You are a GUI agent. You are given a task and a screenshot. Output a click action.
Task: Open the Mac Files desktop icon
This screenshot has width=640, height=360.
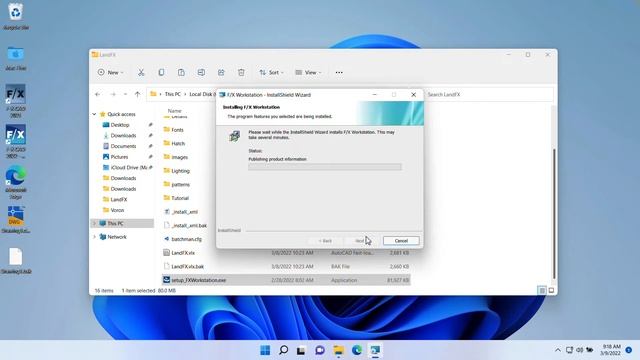(x=16, y=58)
